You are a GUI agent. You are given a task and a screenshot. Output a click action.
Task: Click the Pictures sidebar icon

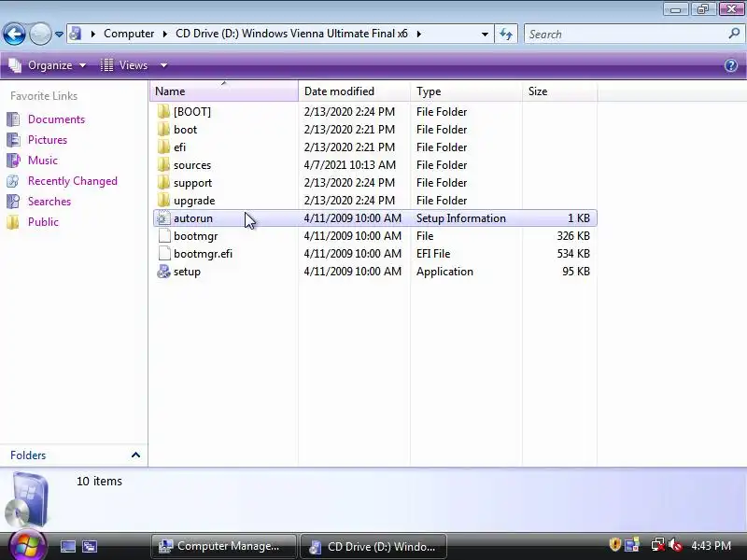click(x=13, y=140)
